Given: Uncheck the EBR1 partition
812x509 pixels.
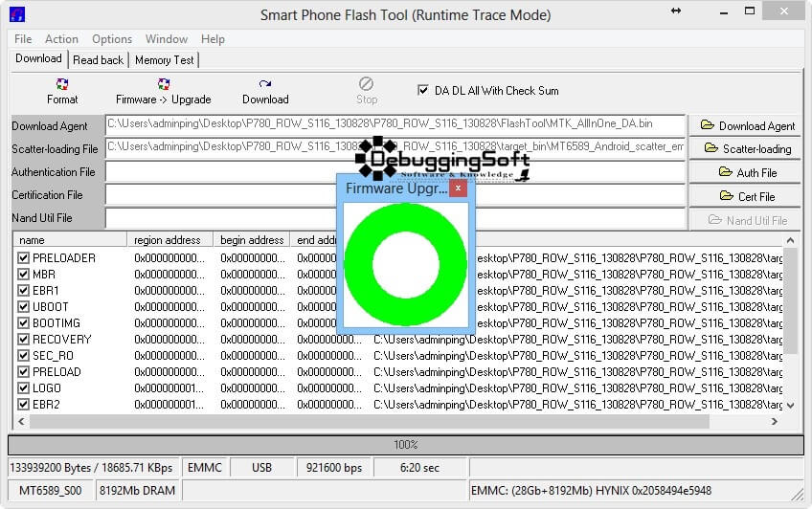Looking at the screenshot, I should (x=23, y=290).
